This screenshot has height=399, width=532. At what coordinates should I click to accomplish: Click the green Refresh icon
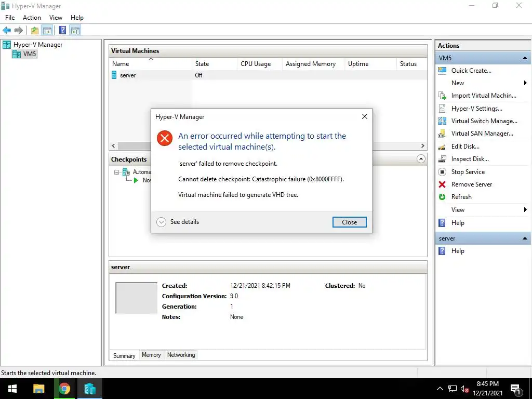pyautogui.click(x=442, y=197)
